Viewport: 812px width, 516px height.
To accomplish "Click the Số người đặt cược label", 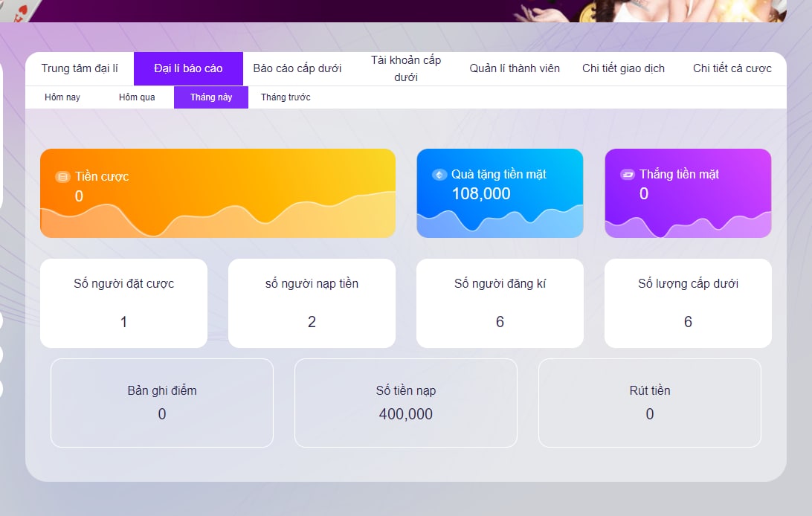I will coord(123,283).
